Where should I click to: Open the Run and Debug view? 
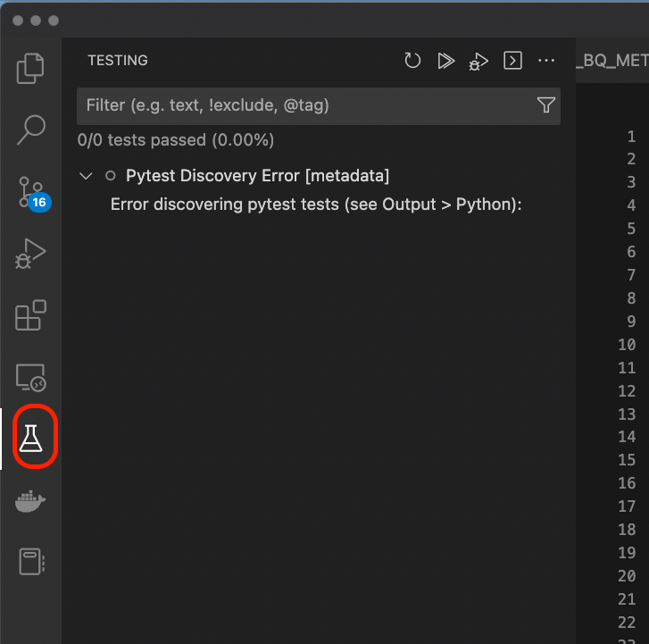[x=30, y=254]
